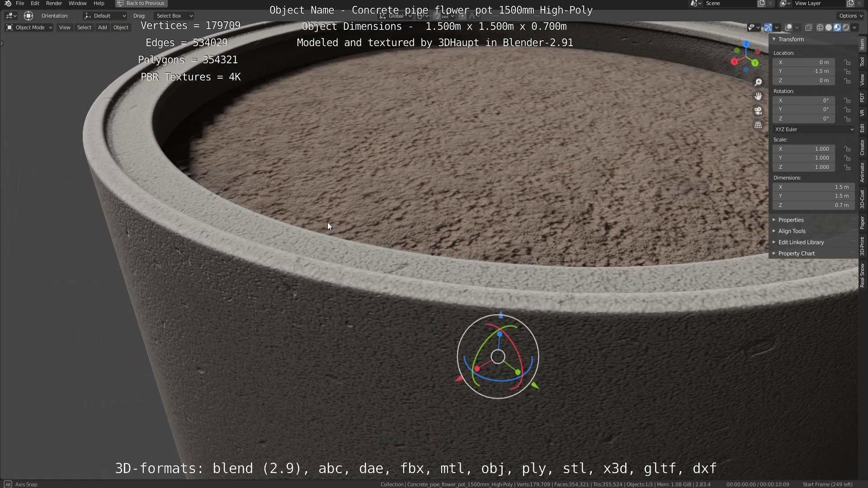Select rendered viewport shading icon
868x488 pixels.
pos(846,28)
